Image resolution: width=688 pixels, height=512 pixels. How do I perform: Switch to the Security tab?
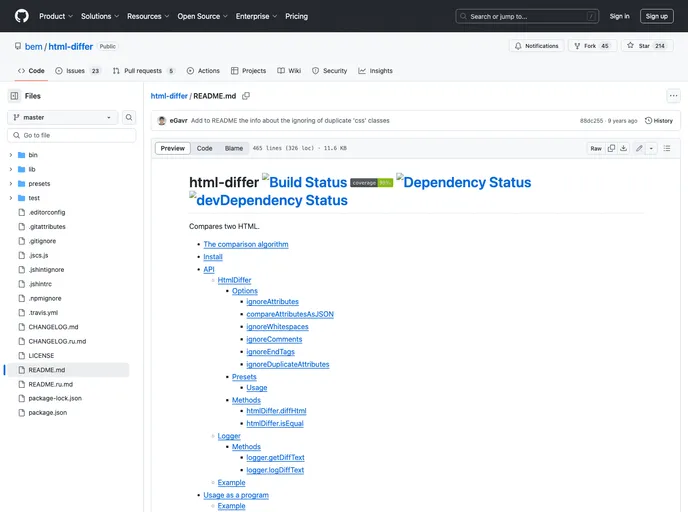point(330,71)
